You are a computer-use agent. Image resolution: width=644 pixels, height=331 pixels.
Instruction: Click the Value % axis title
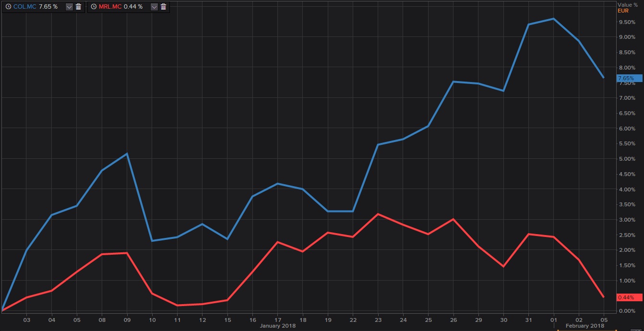click(x=628, y=4)
